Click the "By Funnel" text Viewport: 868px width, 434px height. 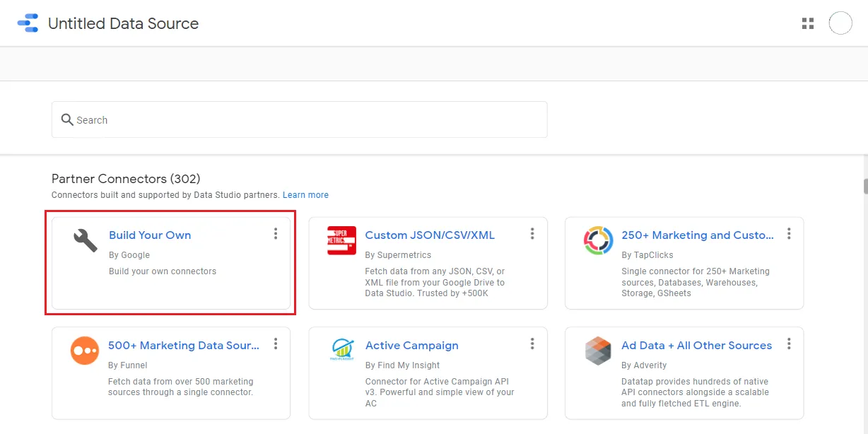click(x=128, y=365)
